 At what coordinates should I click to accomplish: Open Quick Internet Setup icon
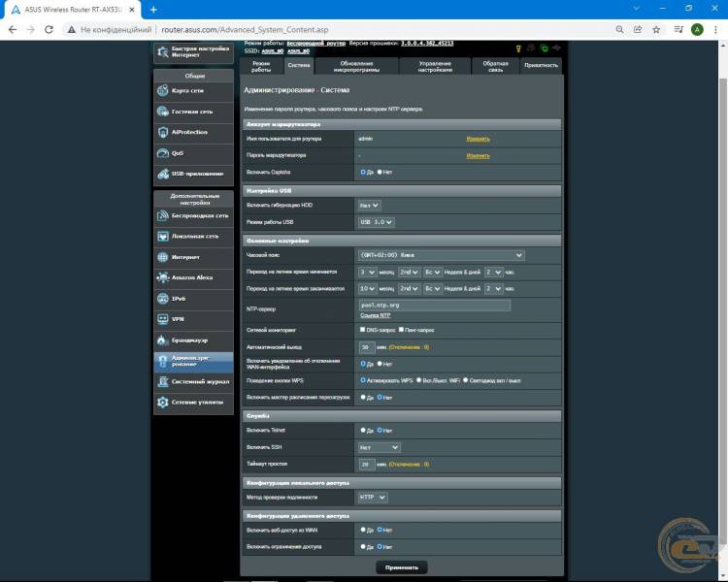(x=162, y=51)
